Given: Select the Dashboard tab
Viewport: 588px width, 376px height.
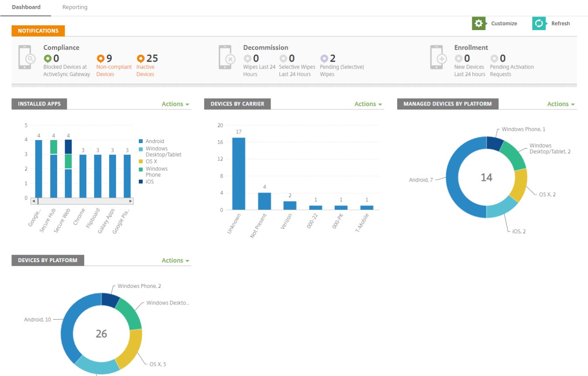Looking at the screenshot, I should point(26,7).
